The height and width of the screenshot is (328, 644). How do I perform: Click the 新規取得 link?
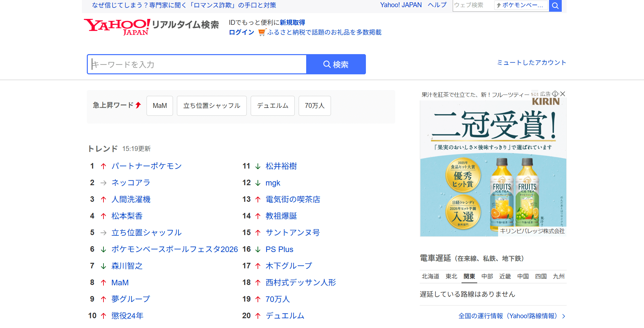[292, 22]
